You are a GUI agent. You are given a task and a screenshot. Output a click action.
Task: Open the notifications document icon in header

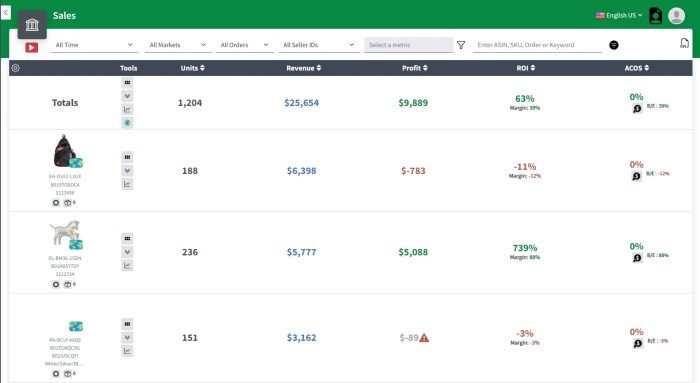(x=655, y=16)
